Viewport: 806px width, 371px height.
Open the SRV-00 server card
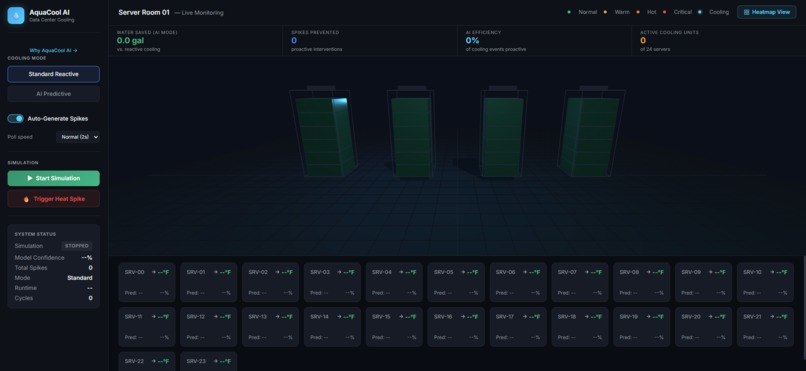point(146,282)
